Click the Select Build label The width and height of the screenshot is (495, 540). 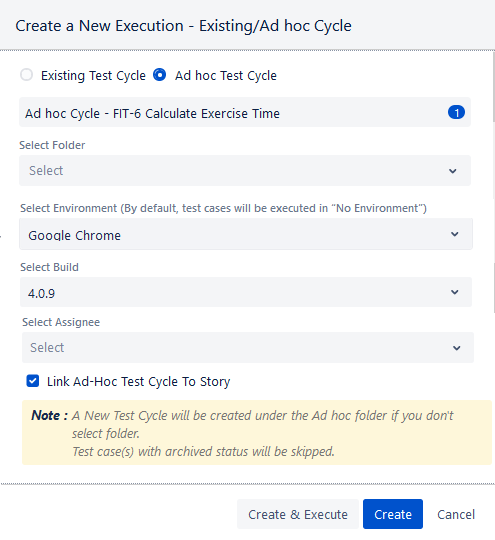click(49, 267)
